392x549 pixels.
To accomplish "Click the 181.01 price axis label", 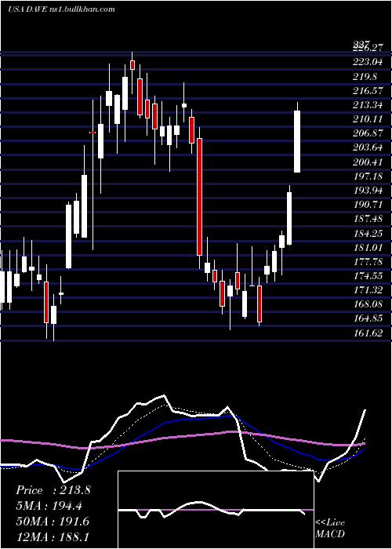I will 367,247.
